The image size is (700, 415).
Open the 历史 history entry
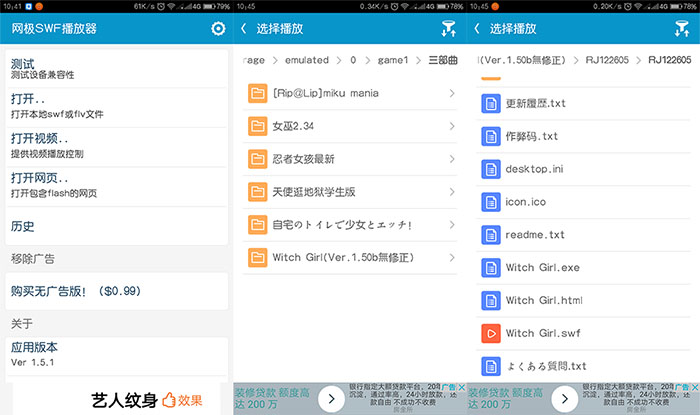117,226
